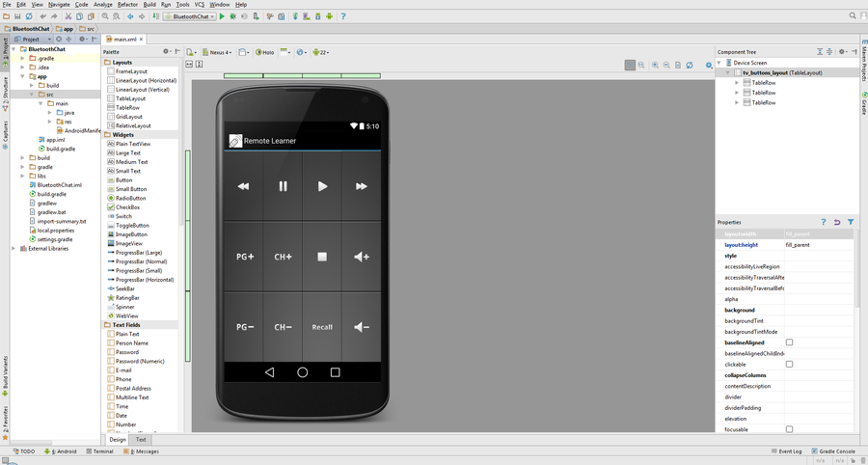Viewport: 868px width, 465px height.
Task: Open the TODO tool window
Action: click(x=24, y=451)
